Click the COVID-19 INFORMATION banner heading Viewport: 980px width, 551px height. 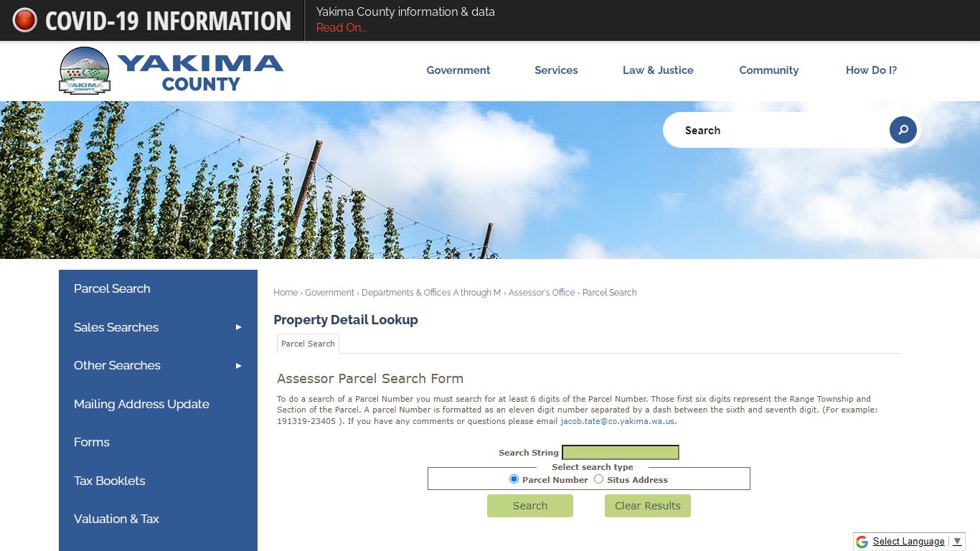168,21
